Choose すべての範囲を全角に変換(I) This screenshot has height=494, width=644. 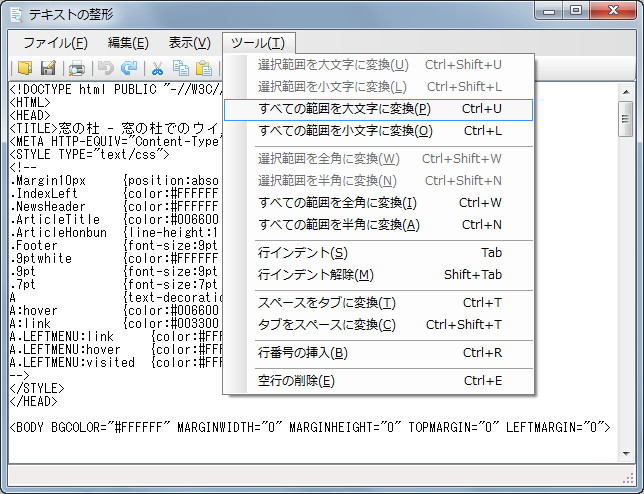pos(378,203)
